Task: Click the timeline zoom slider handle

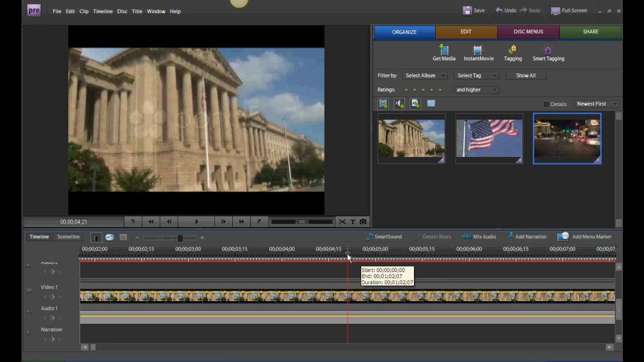Action: click(x=180, y=238)
